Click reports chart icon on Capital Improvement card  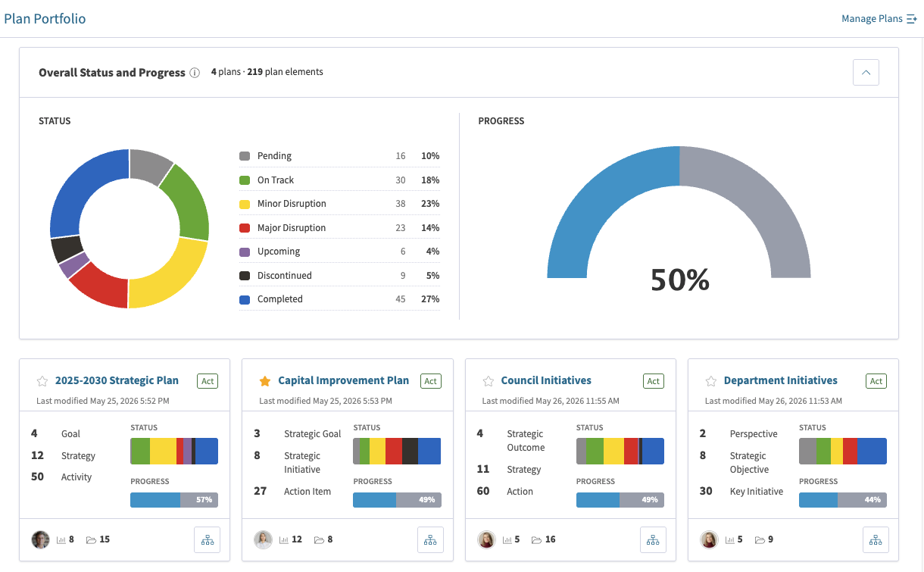pyautogui.click(x=284, y=540)
